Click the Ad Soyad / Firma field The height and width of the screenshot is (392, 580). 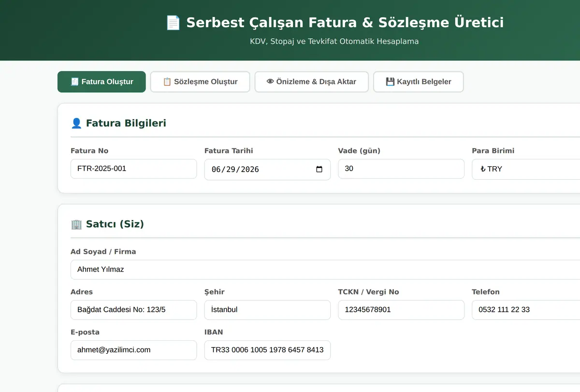tap(325, 269)
